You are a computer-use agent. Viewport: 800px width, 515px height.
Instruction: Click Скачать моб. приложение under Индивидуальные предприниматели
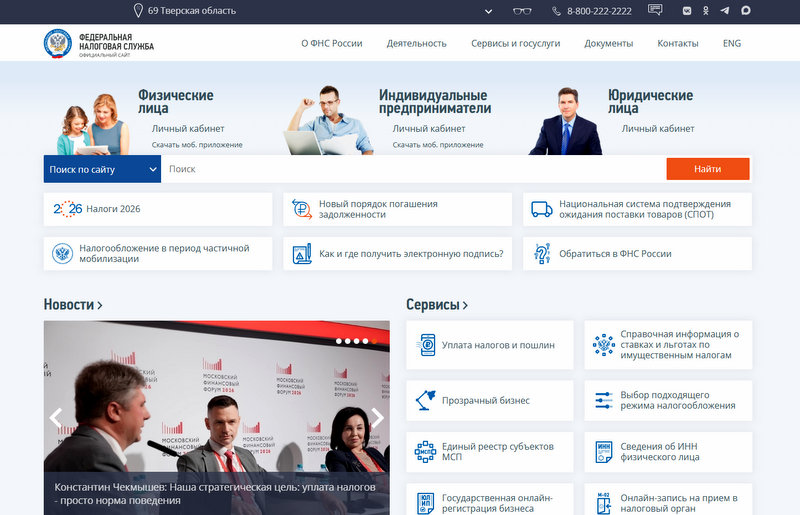point(438,145)
